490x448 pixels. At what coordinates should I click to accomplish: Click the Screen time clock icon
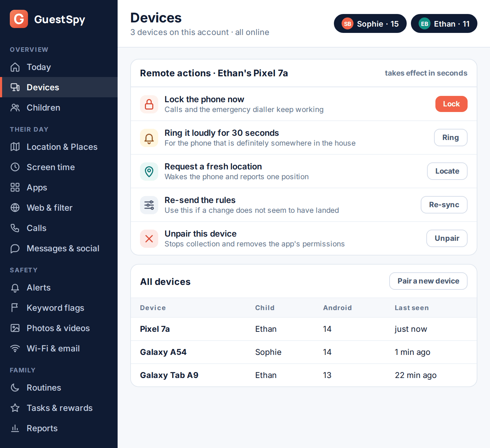[15, 167]
